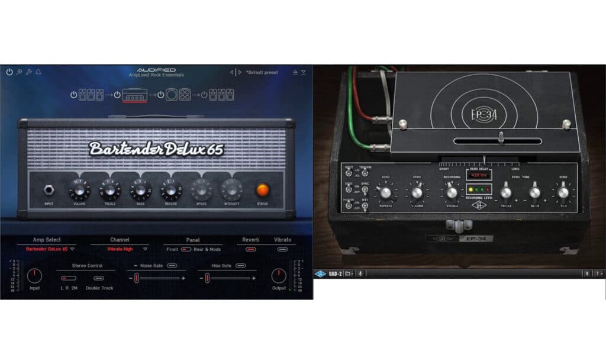This screenshot has height=364, width=606.
Task: Click the EP-34 Recording VOLUME knob
Action: click(452, 192)
